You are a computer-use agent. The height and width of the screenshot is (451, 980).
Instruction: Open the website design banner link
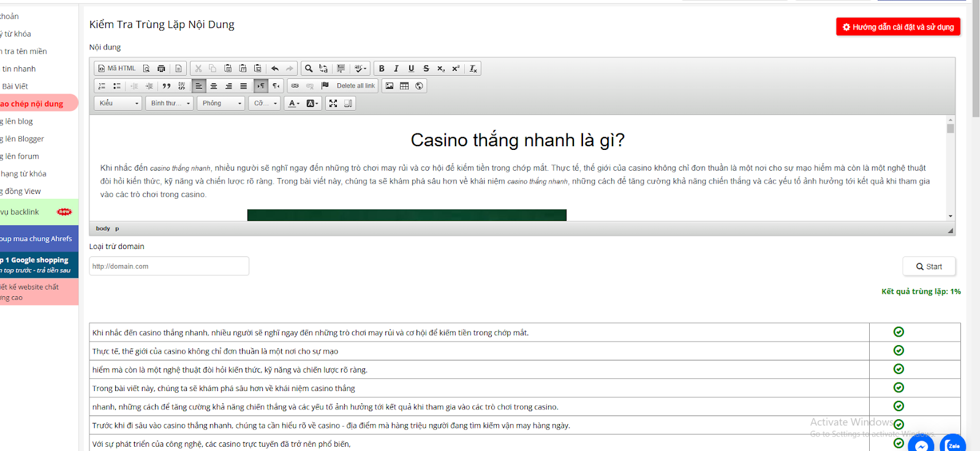point(39,292)
